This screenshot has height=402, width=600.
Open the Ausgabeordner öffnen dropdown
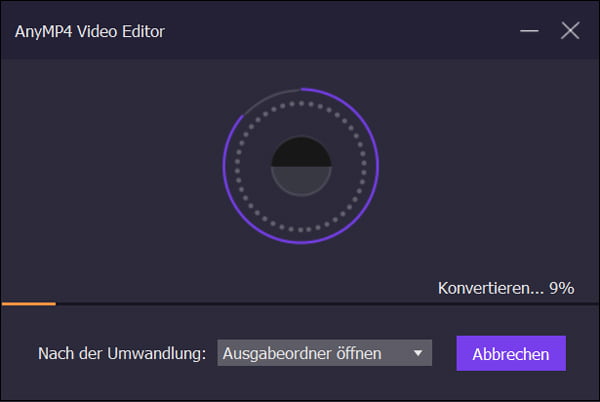(323, 353)
